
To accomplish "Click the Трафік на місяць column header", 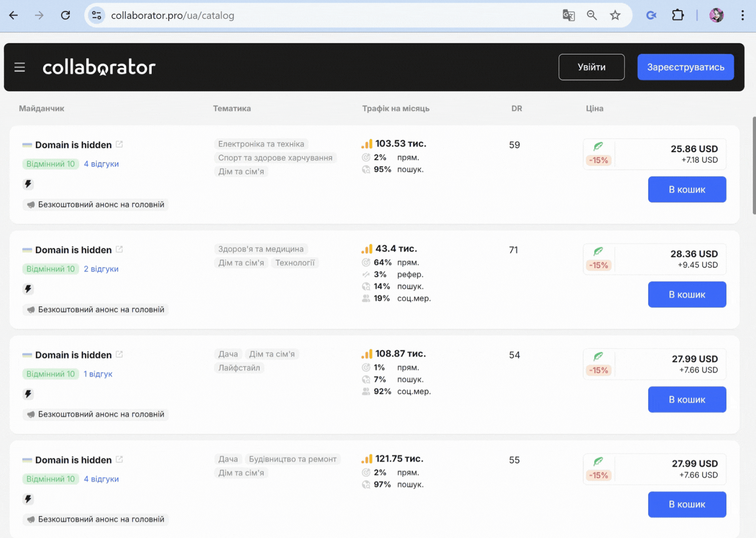I will 396,108.
